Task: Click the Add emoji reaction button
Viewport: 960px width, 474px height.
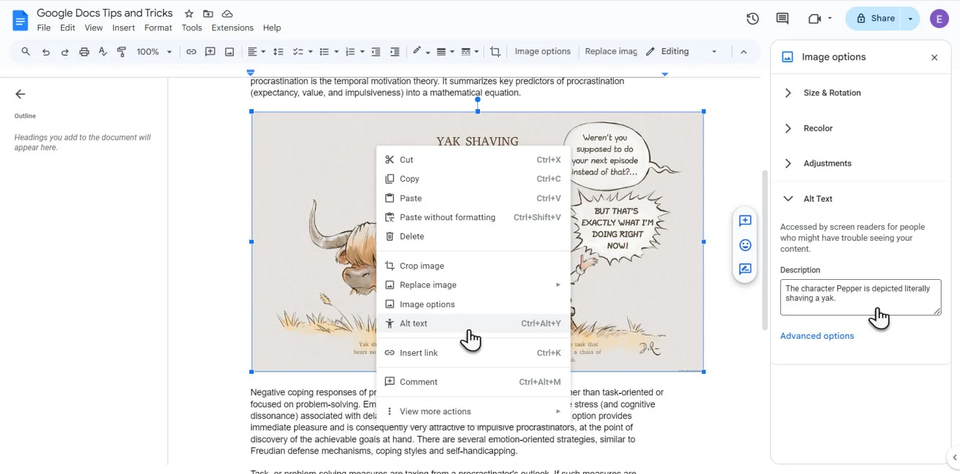Action: click(745, 245)
